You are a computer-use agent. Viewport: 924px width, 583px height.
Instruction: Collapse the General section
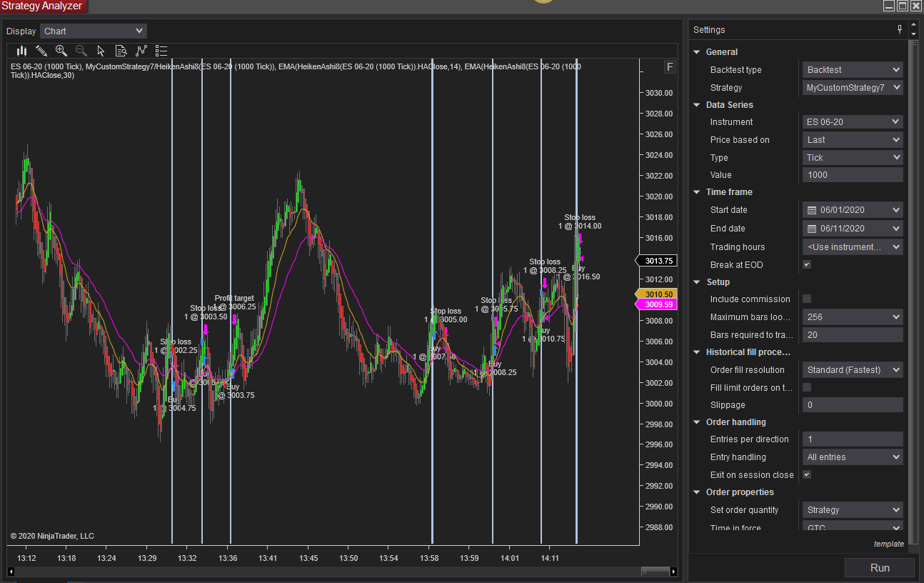[697, 52]
